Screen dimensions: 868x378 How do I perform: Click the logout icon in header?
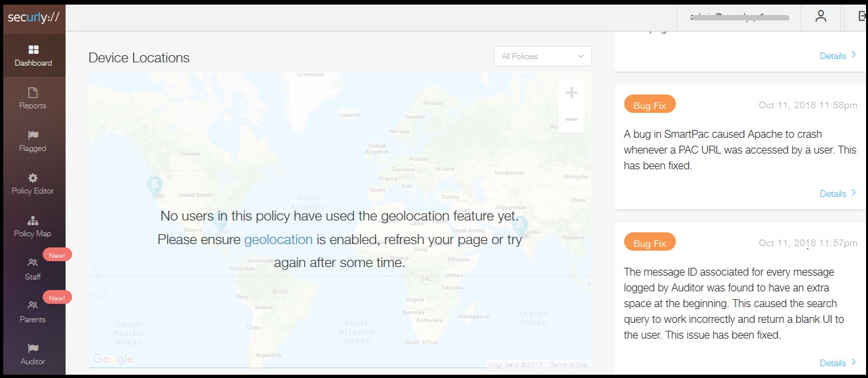tap(861, 16)
